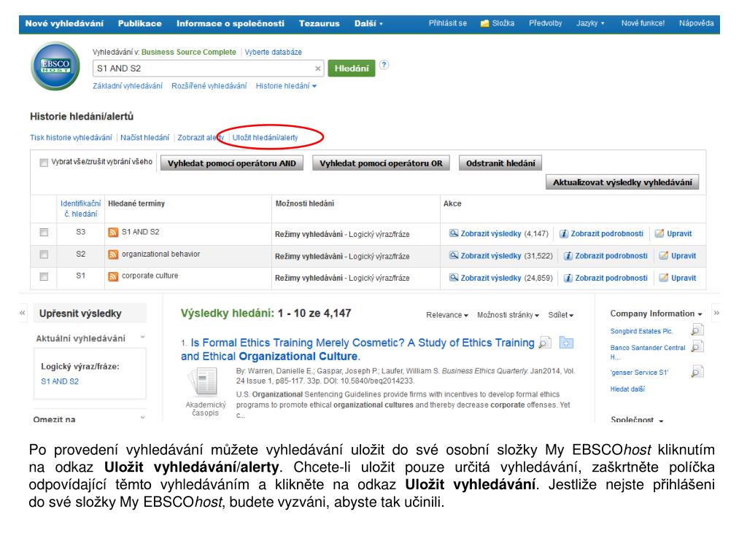This screenshot has height=560, width=747.
Task: Click Rozšířené vyhledávání link
Action: click(x=209, y=86)
